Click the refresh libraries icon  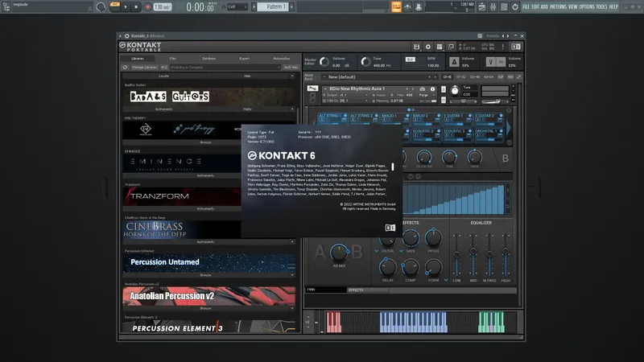click(x=126, y=67)
